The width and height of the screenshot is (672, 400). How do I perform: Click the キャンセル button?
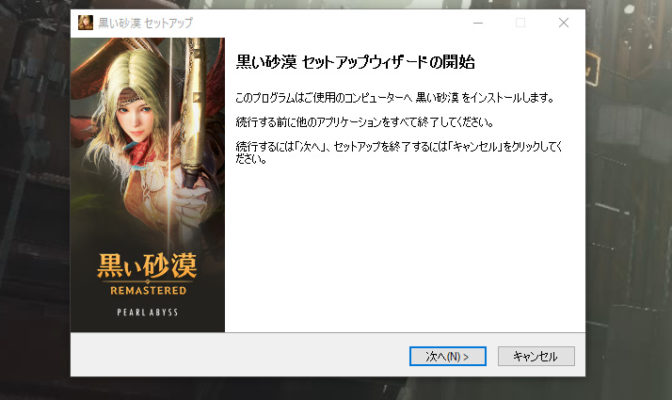pos(536,356)
